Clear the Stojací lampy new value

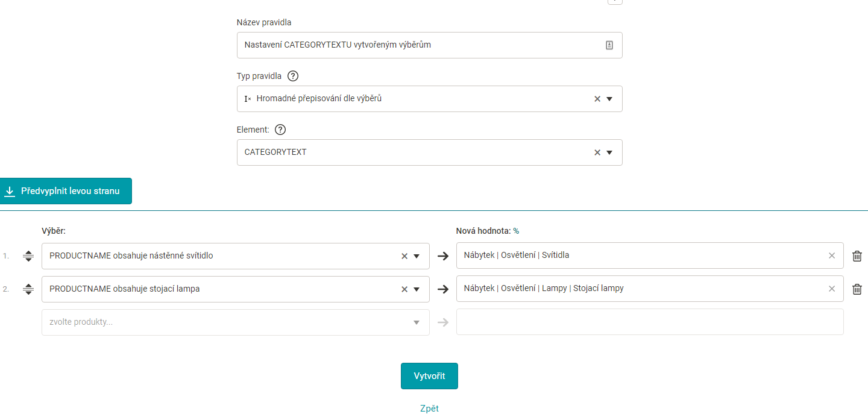[832, 289]
